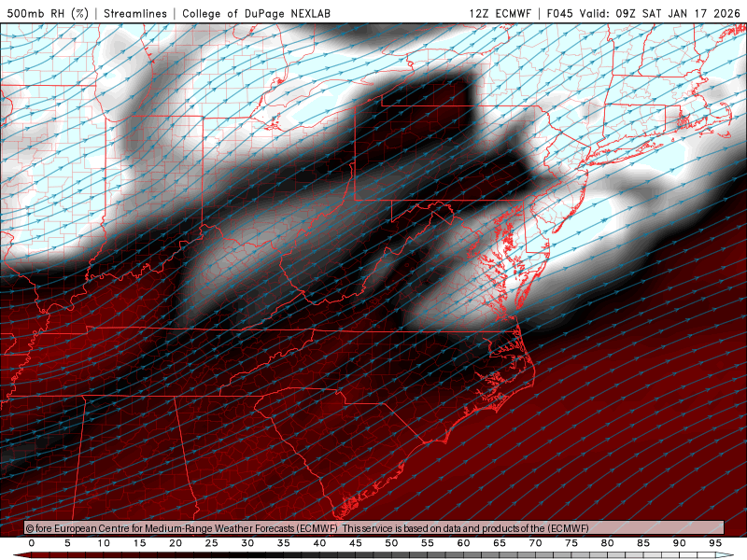Click the "Streamlines" label in the header
The height and width of the screenshot is (560, 747).
[135, 13]
